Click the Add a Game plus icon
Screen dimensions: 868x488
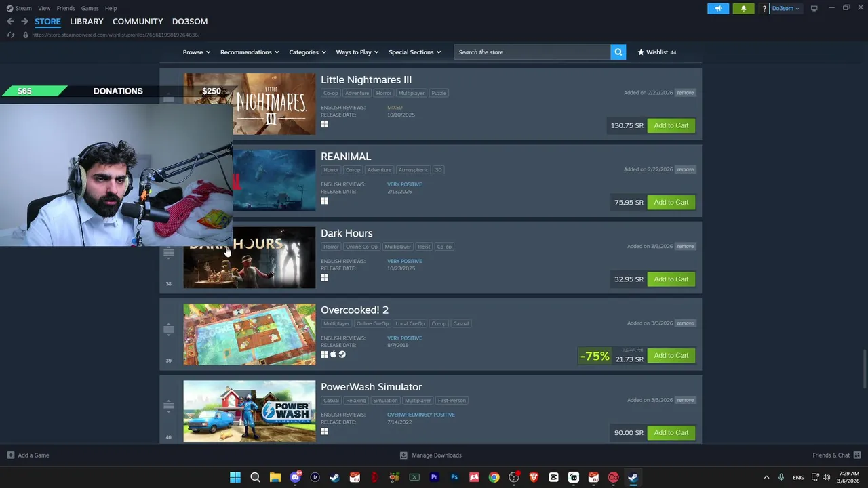[x=10, y=455]
